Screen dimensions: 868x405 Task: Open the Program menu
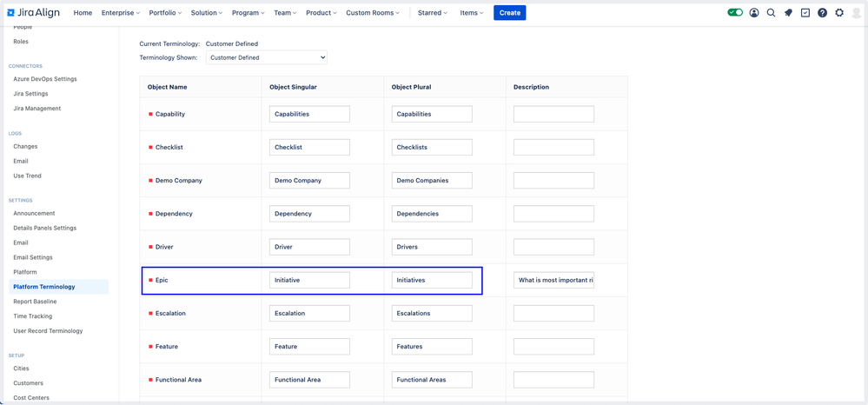click(x=248, y=13)
